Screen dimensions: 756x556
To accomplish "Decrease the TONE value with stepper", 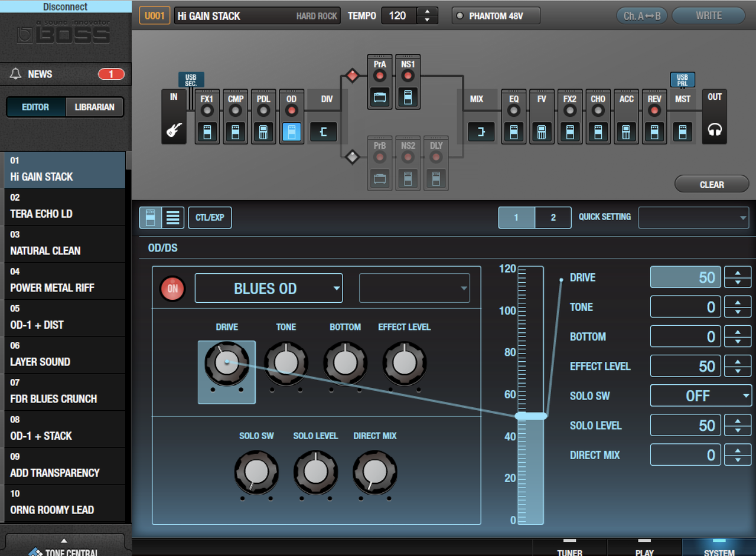I will tap(738, 312).
